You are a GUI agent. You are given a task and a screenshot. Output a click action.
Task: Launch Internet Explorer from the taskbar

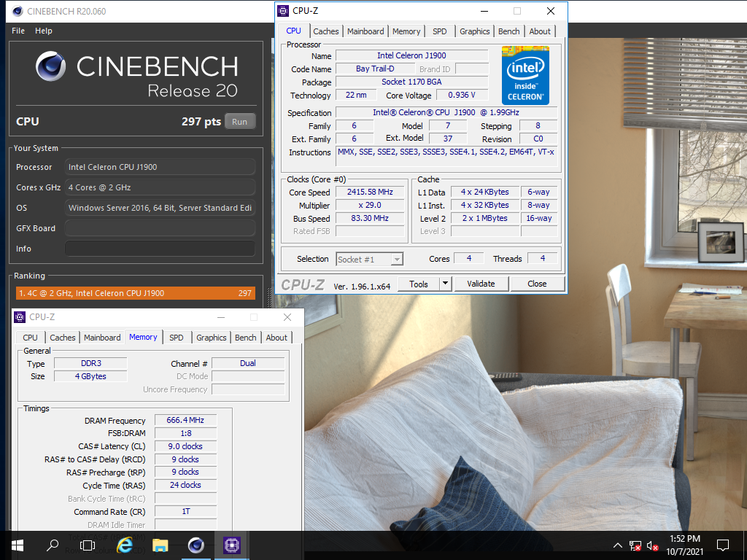point(125,545)
